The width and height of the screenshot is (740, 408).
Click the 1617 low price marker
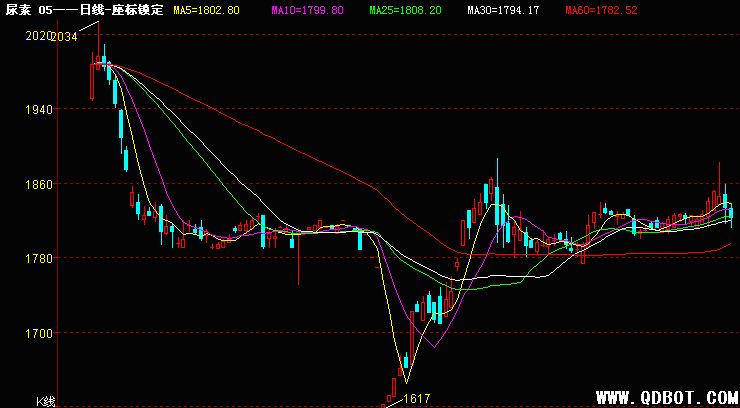pos(416,398)
